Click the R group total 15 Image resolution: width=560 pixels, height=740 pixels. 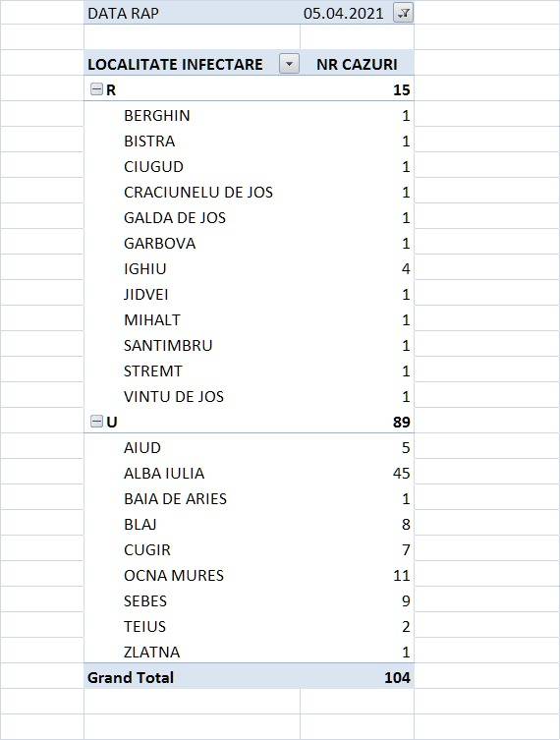[402, 89]
